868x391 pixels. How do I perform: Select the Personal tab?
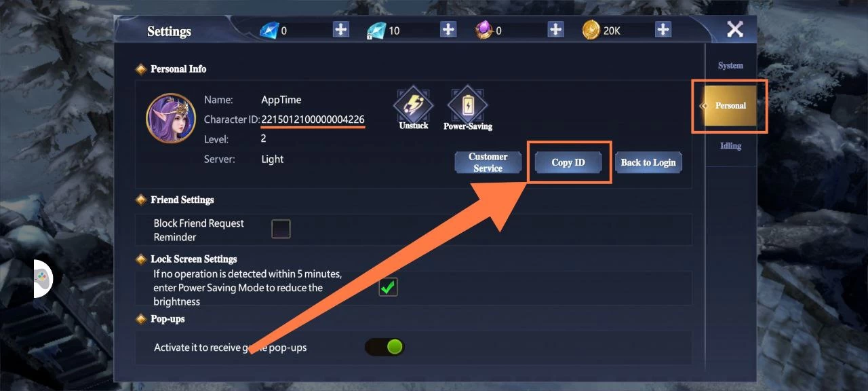[x=730, y=106]
